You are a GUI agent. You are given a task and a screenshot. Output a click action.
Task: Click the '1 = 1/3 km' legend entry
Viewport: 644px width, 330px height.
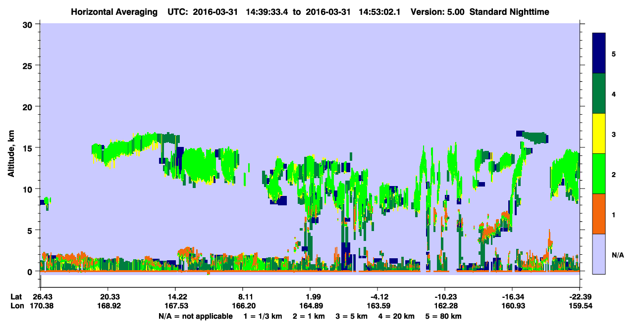[262, 316]
